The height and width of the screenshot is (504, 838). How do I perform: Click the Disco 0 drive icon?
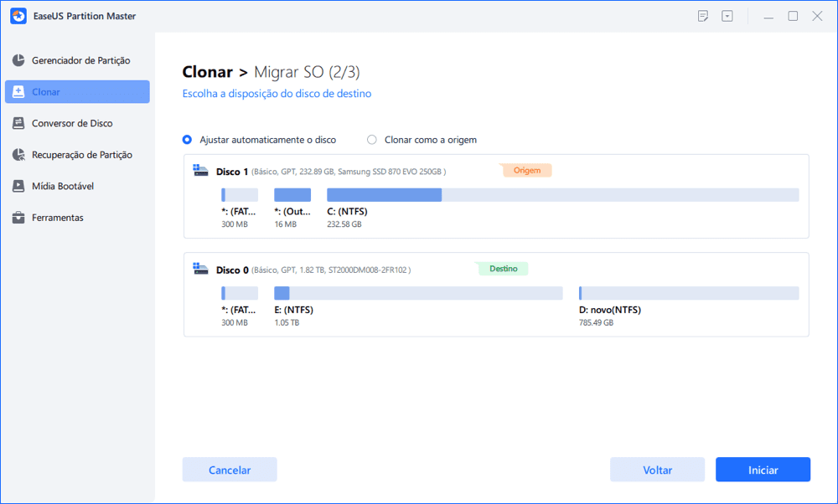(x=201, y=269)
